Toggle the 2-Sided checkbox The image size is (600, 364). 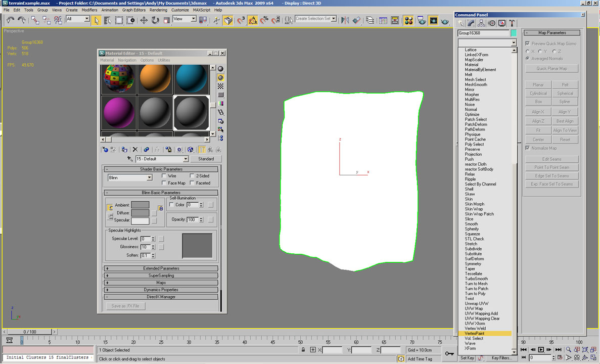(192, 176)
